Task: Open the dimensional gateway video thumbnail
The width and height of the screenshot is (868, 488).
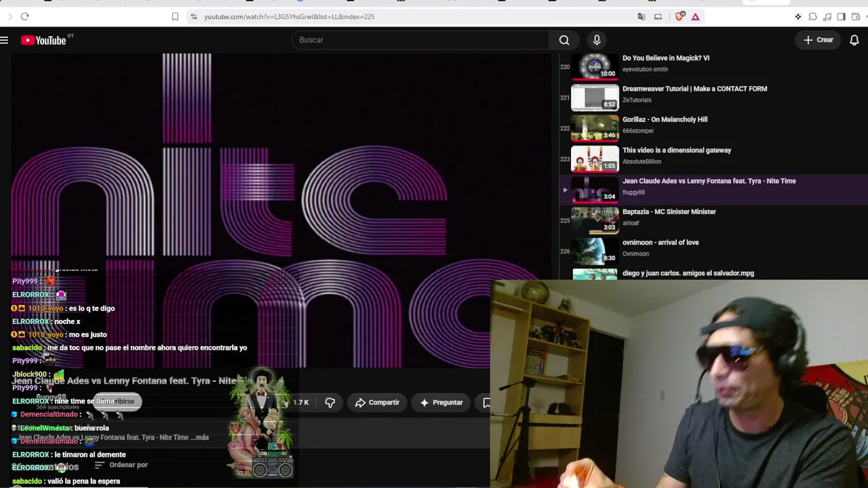Action: click(595, 159)
